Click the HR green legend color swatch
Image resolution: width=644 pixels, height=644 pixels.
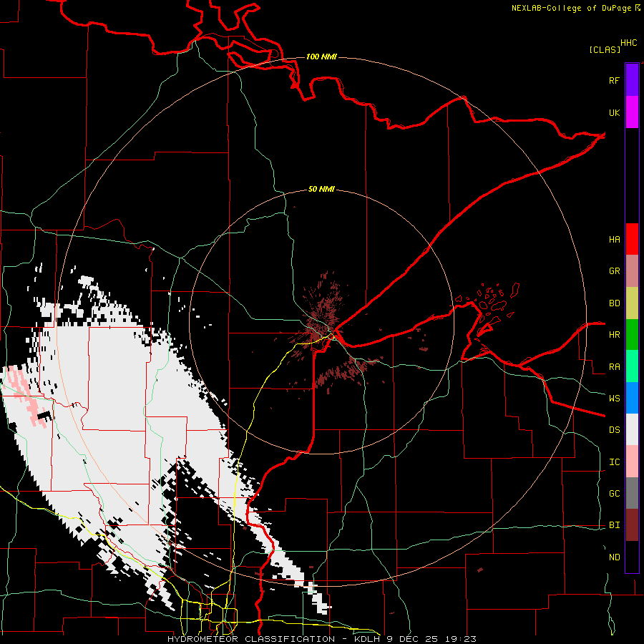coord(632,334)
